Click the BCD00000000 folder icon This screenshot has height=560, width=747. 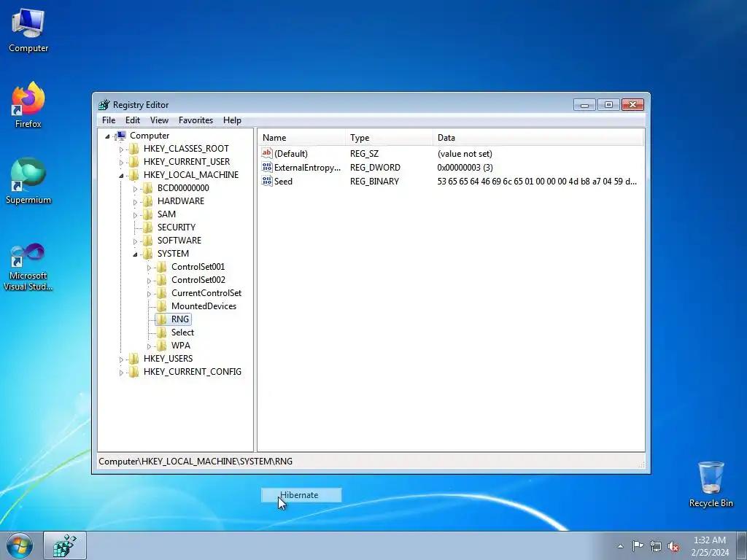(x=147, y=188)
